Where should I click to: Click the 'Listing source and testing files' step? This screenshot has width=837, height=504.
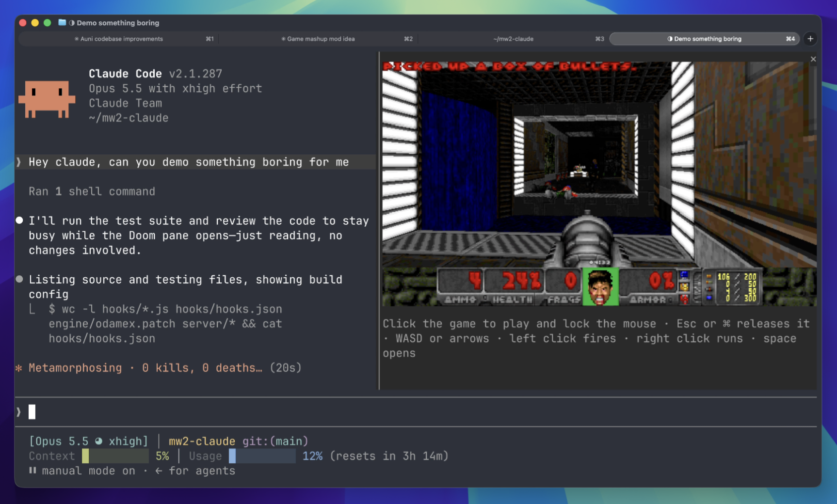pos(185,287)
